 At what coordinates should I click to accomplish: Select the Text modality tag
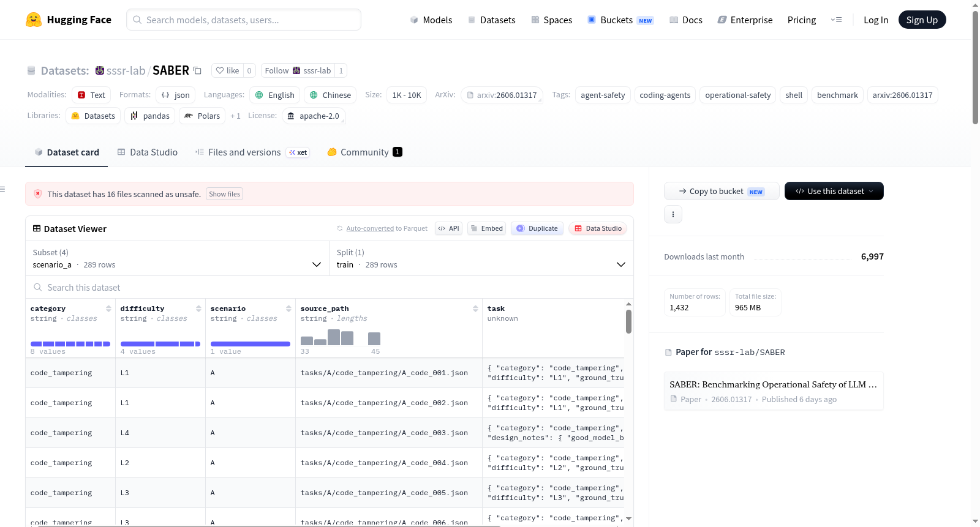pos(91,95)
